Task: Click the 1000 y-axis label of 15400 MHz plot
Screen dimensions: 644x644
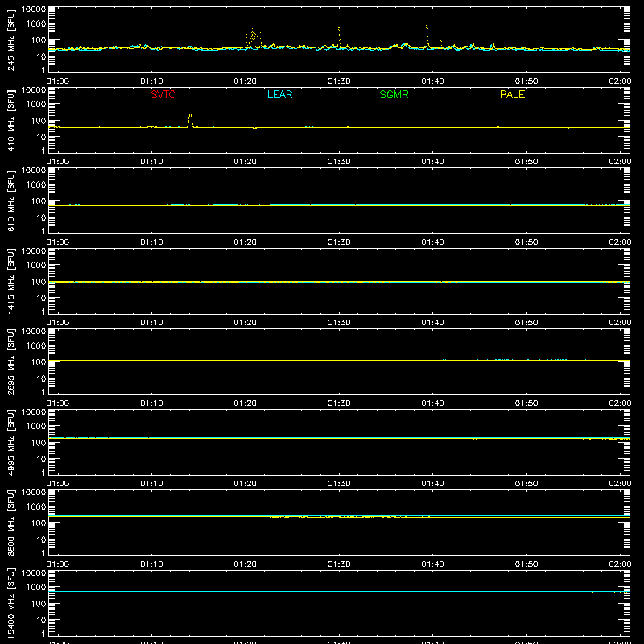Action: 36,587
